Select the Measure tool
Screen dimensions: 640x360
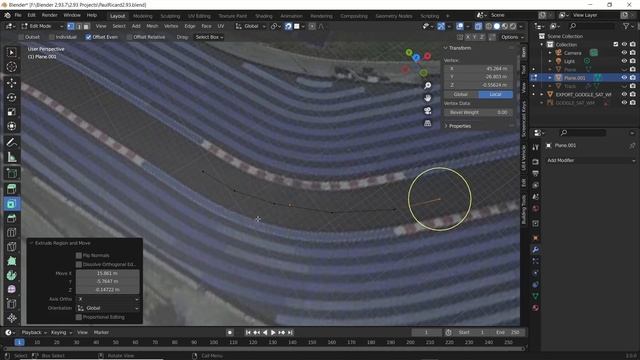11,157
